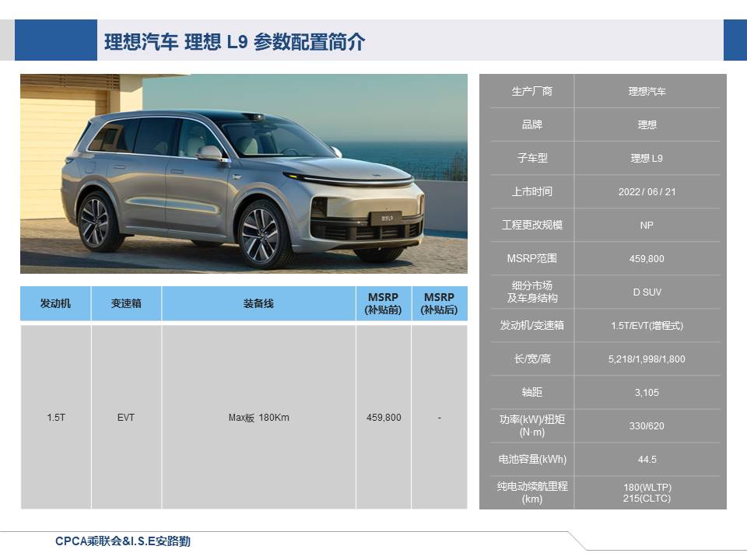Click the 上市时间 label
Screen dimensions: 747x560
point(532,191)
